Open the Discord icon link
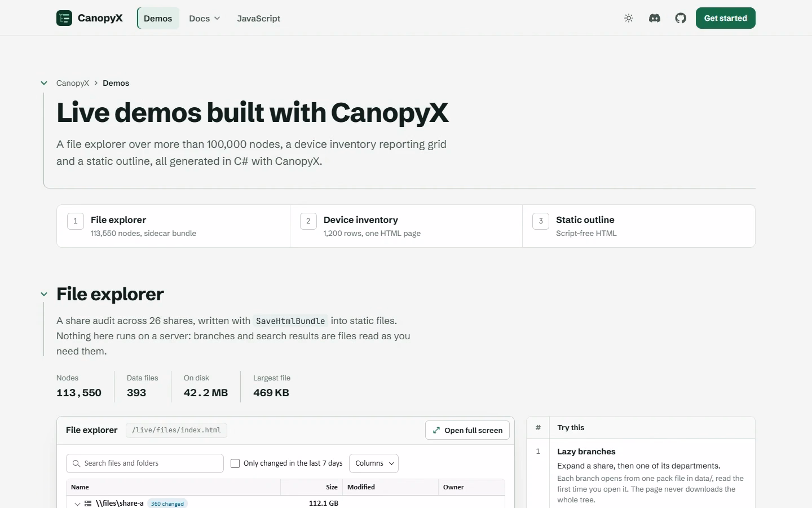 [x=655, y=18]
